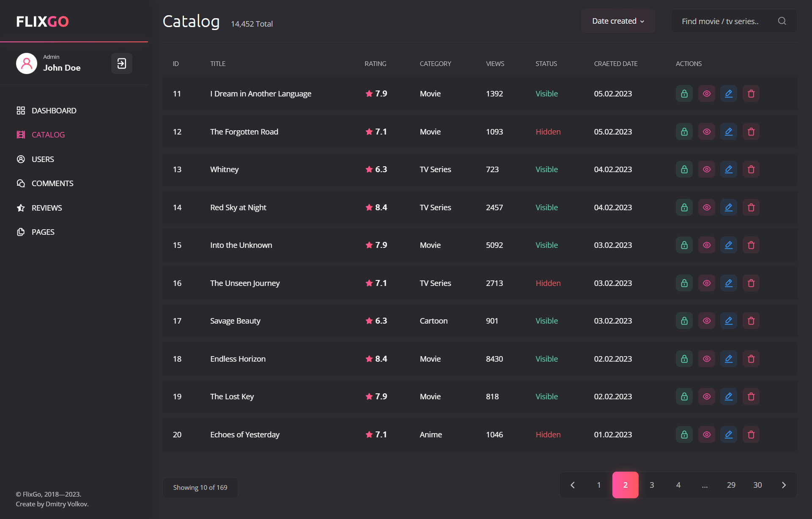Click the search icon in top bar
Viewport: 812px width, 519px height.
point(782,21)
